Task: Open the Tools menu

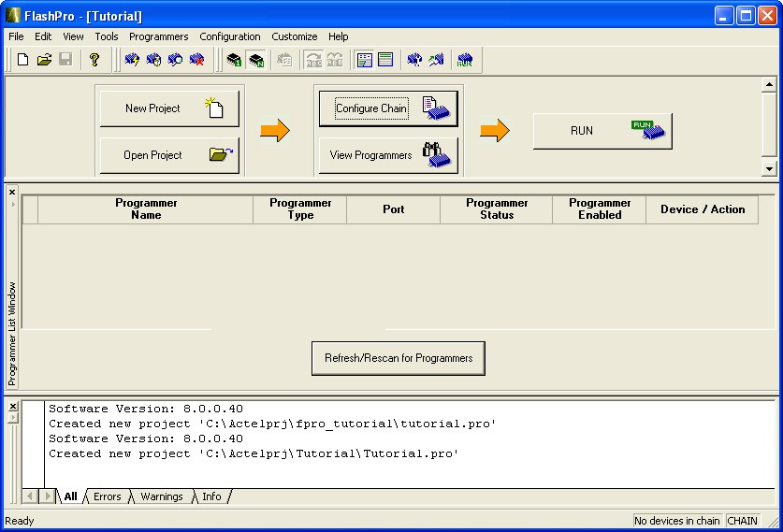Action: point(107,36)
